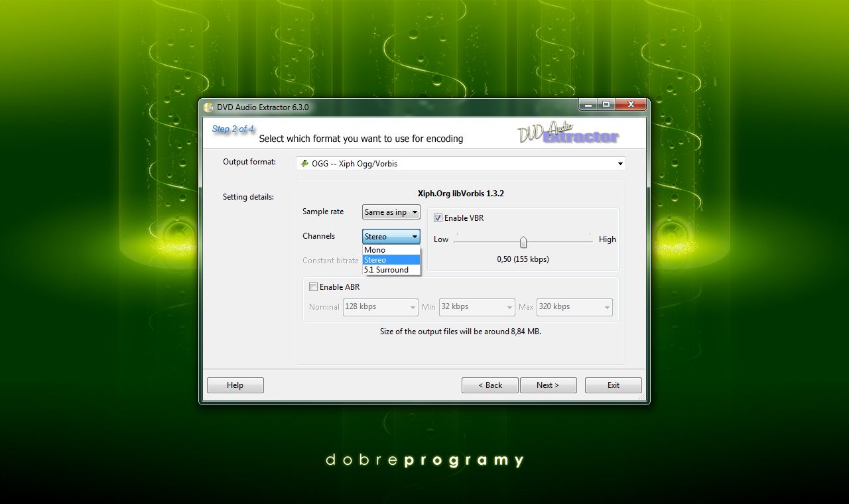Open the Max 320 kbps dropdown
Screen dimensions: 849x504
pyautogui.click(x=574, y=307)
